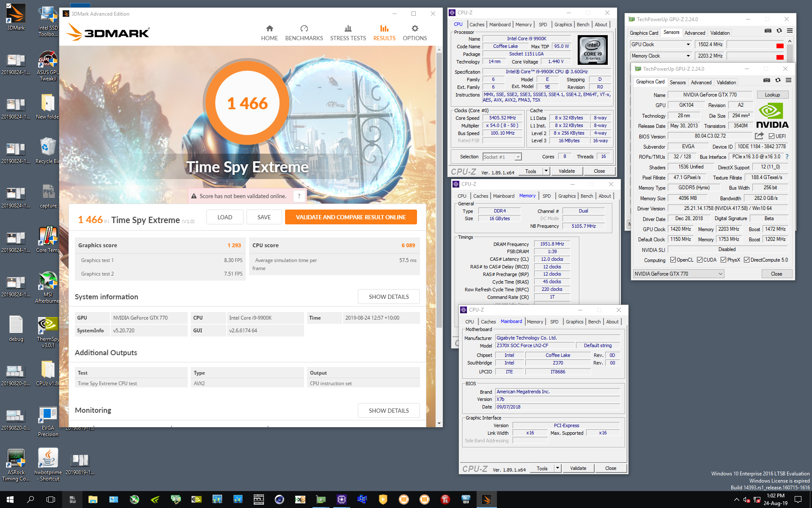Click the GPU-Z BIOS share/export icon
The image size is (812, 508).
(759, 136)
